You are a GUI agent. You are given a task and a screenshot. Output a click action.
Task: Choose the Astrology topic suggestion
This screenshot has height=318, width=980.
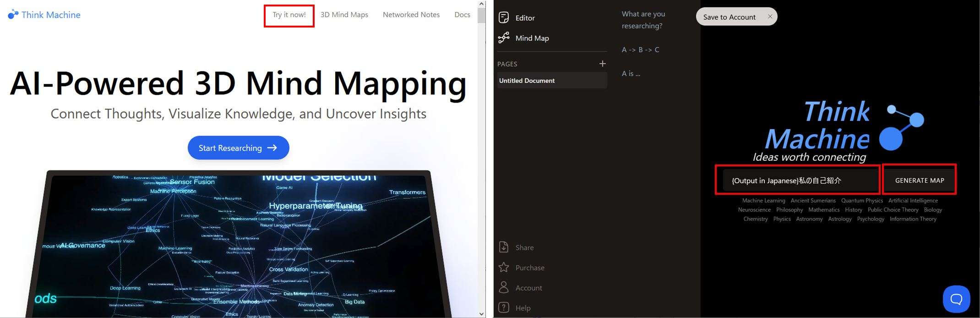(x=840, y=219)
